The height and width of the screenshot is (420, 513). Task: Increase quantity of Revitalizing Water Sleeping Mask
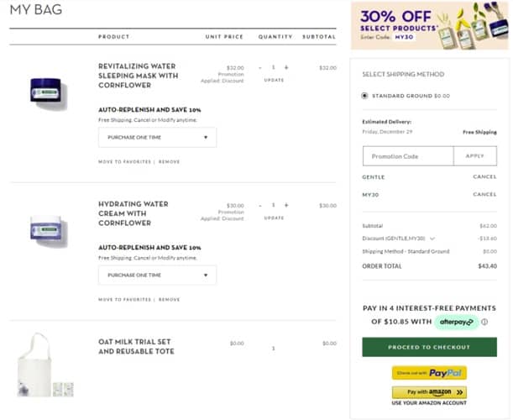point(285,67)
